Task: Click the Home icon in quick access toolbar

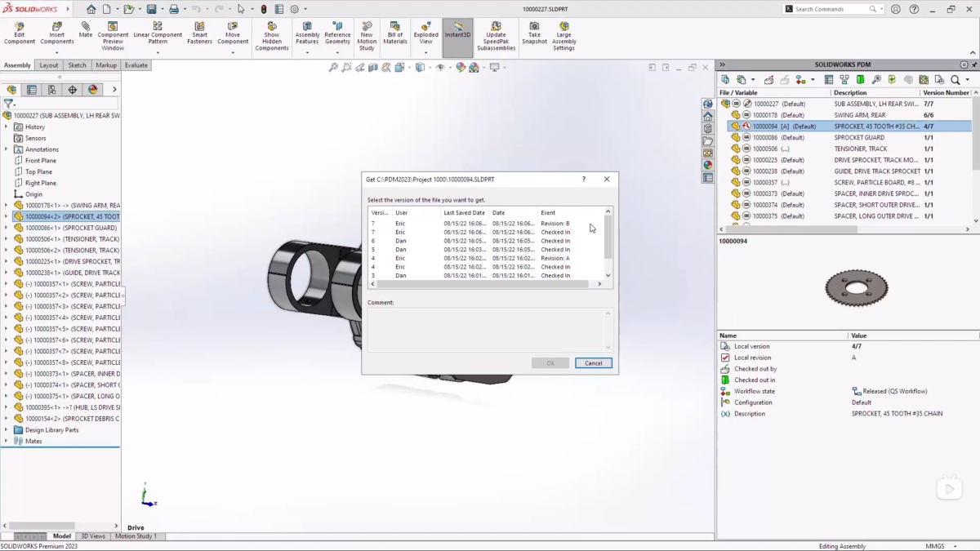Action: pos(91,9)
